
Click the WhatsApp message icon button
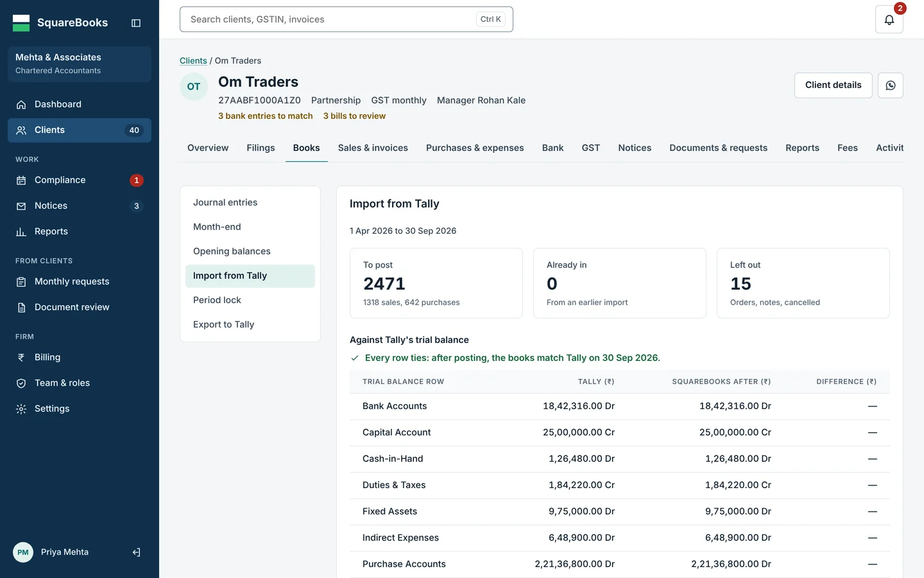[891, 85]
